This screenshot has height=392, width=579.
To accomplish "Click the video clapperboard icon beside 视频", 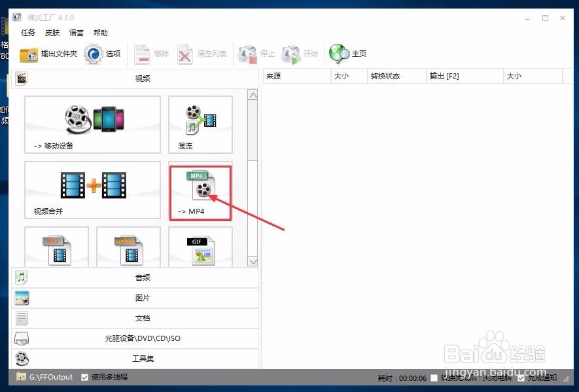I will tap(22, 78).
